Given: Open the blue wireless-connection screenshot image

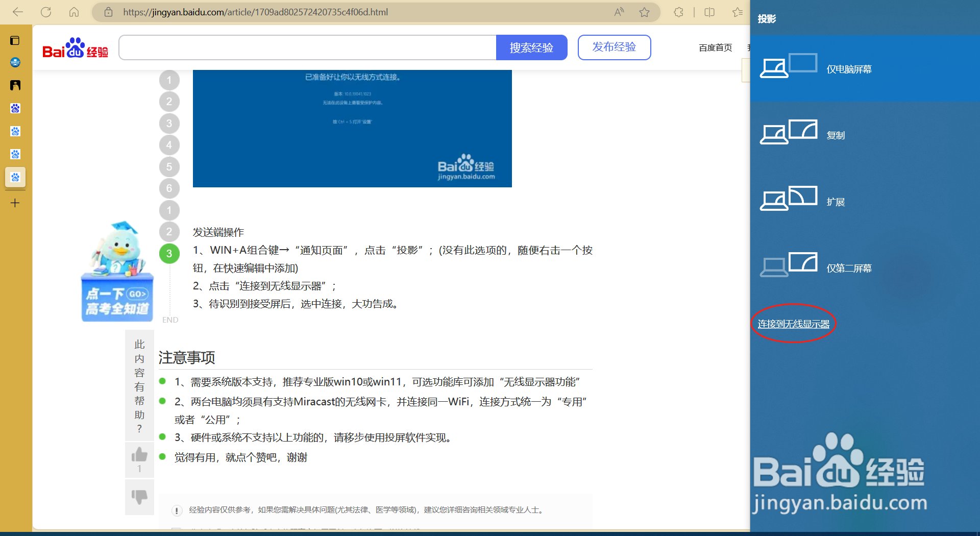Looking at the screenshot, I should tap(352, 129).
